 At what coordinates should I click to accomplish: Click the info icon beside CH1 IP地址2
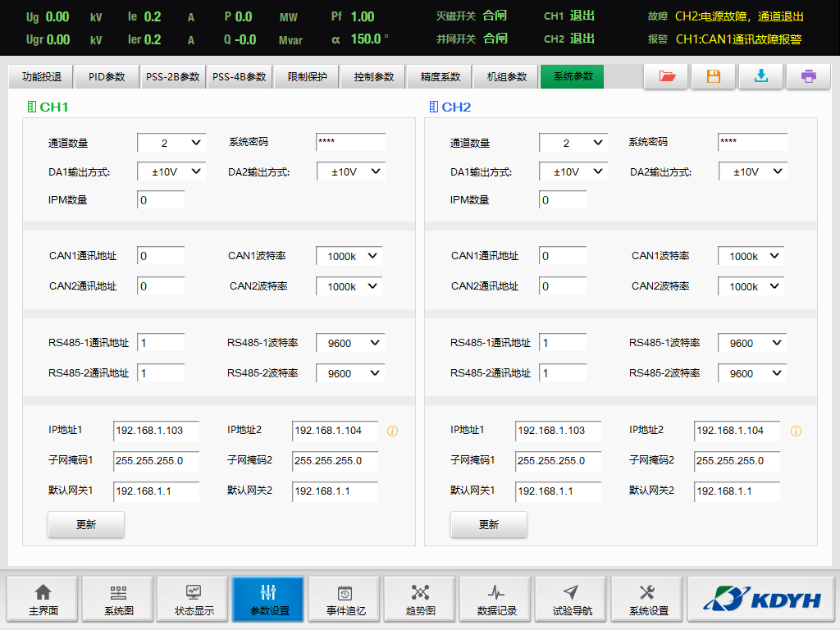click(x=392, y=431)
